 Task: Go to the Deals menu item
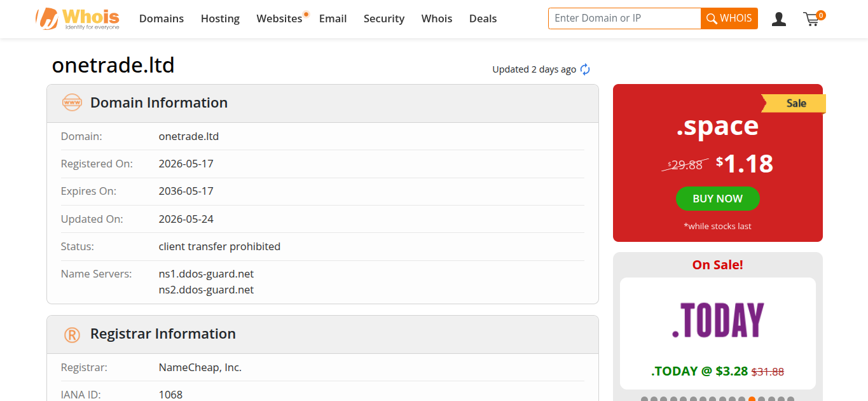tap(483, 18)
